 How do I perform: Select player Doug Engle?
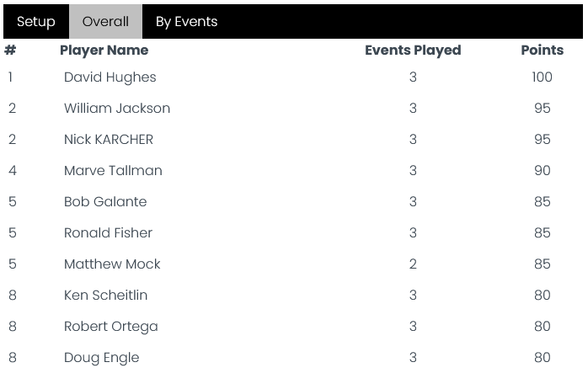pos(102,358)
